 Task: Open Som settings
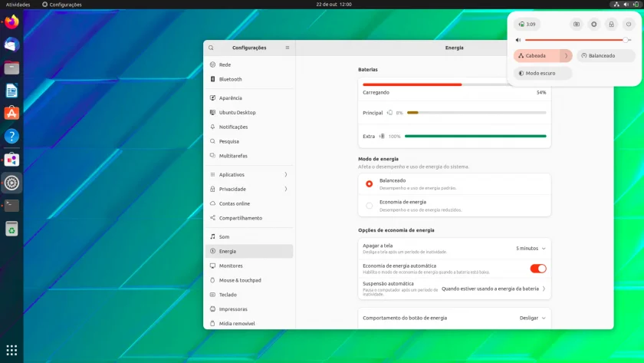coord(249,237)
